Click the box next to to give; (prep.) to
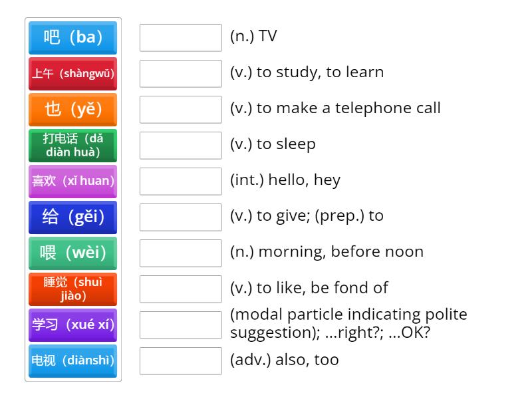Image resolution: width=532 pixels, height=399 pixels. (180, 217)
